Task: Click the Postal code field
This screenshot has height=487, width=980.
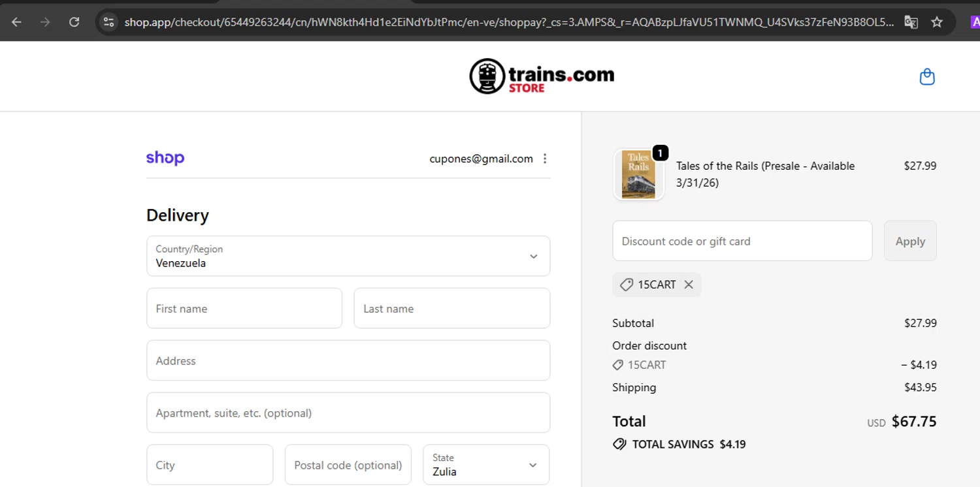Action: point(348,465)
